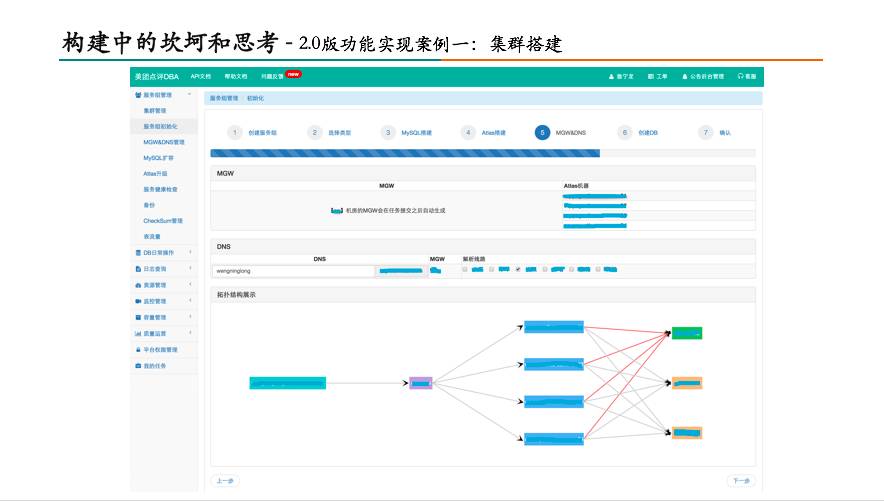The width and height of the screenshot is (884, 501).
Task: Click the 上一步 previous button
Action: (225, 481)
